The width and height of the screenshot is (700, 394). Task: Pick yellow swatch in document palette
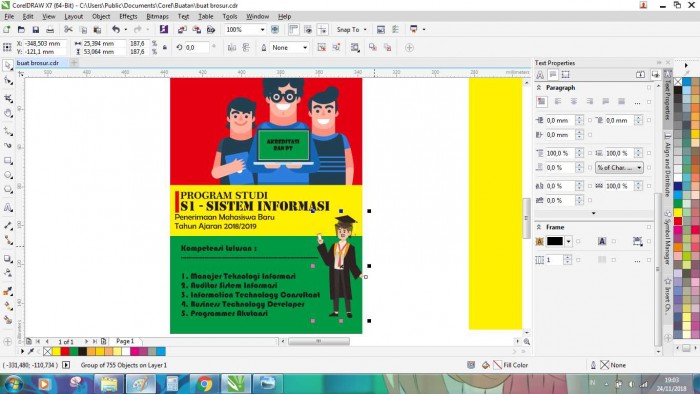[x=56, y=352]
